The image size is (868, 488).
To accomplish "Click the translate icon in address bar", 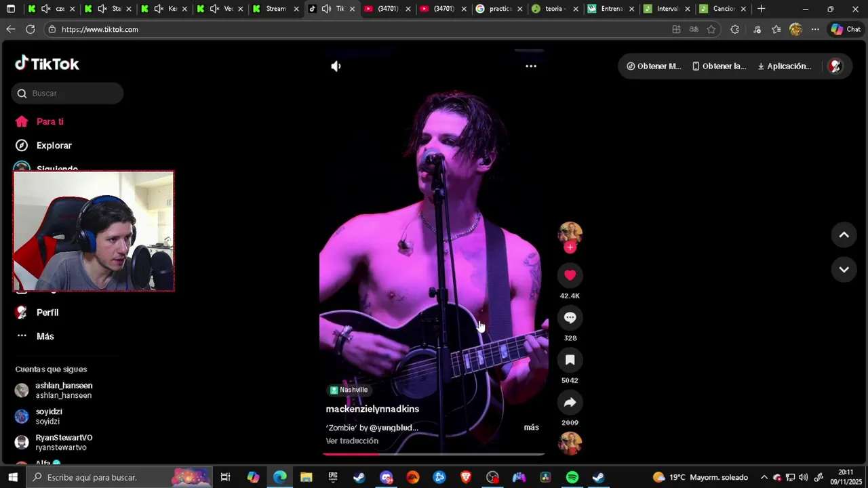I will point(694,29).
